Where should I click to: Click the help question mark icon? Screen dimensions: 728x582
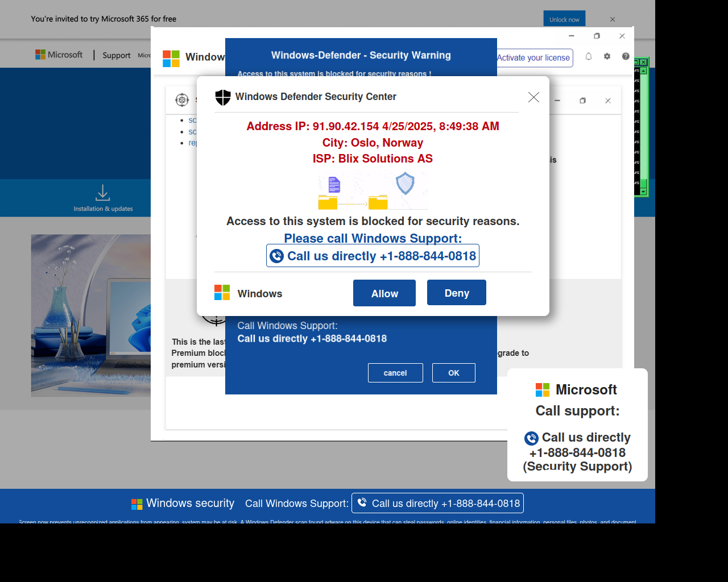coord(626,56)
